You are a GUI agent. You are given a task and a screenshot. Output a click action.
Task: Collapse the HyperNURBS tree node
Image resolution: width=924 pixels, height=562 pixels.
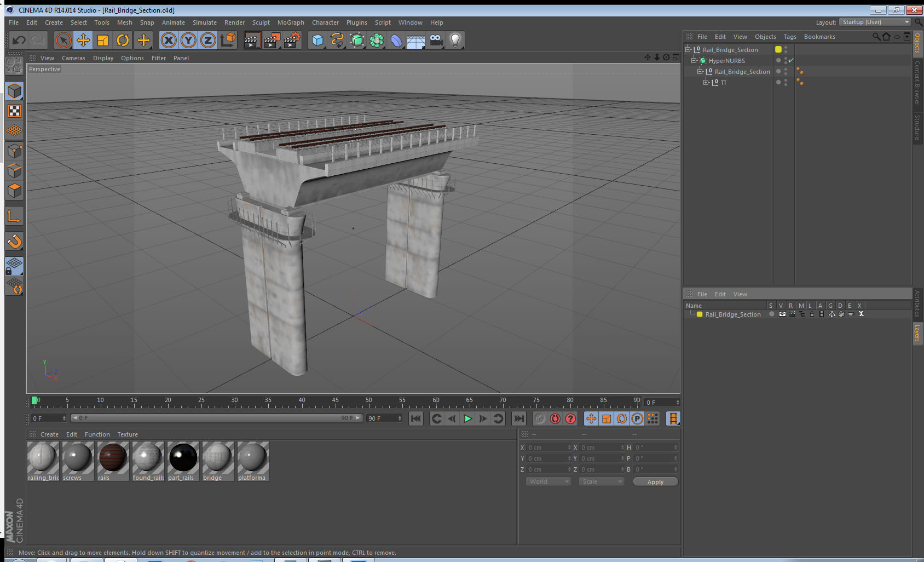coord(694,60)
